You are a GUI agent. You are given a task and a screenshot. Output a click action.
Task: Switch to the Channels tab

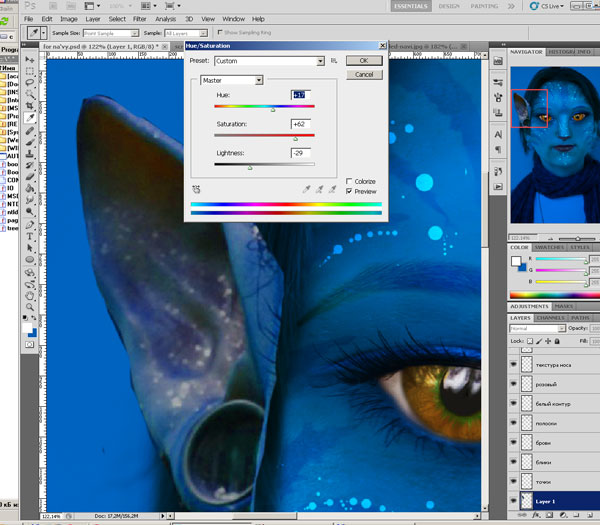[x=552, y=318]
